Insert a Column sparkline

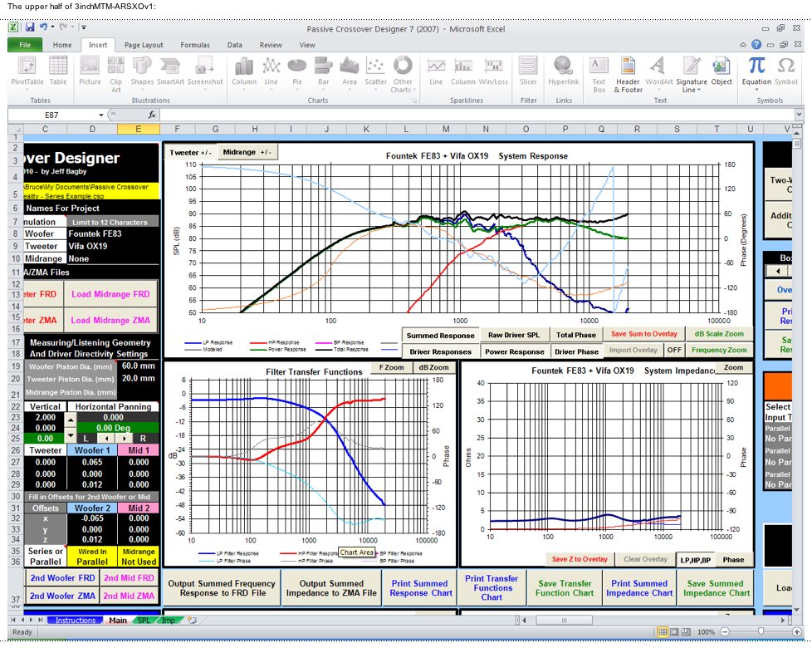coord(462,71)
